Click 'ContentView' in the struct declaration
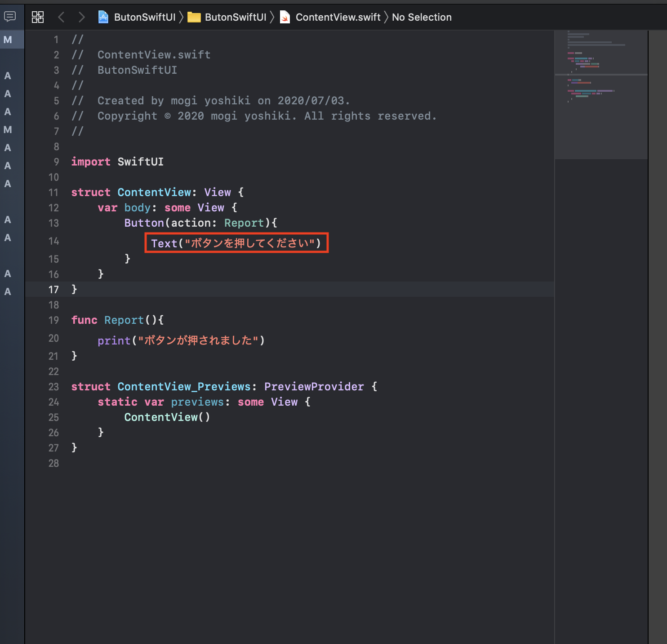Viewport: 667px width, 644px height. click(x=154, y=192)
